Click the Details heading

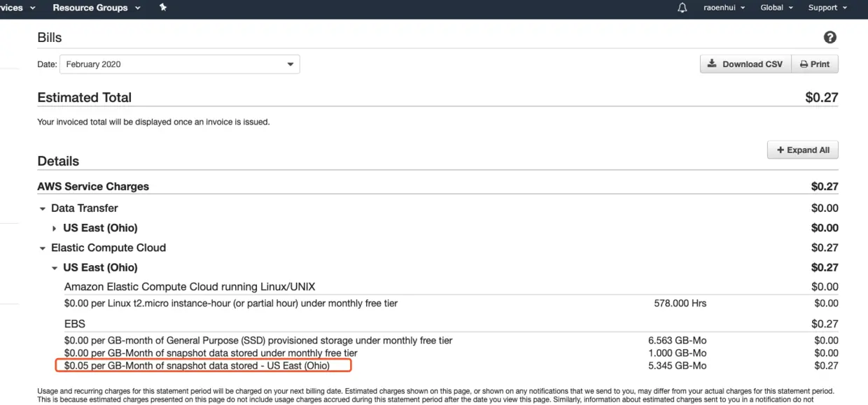coord(58,162)
